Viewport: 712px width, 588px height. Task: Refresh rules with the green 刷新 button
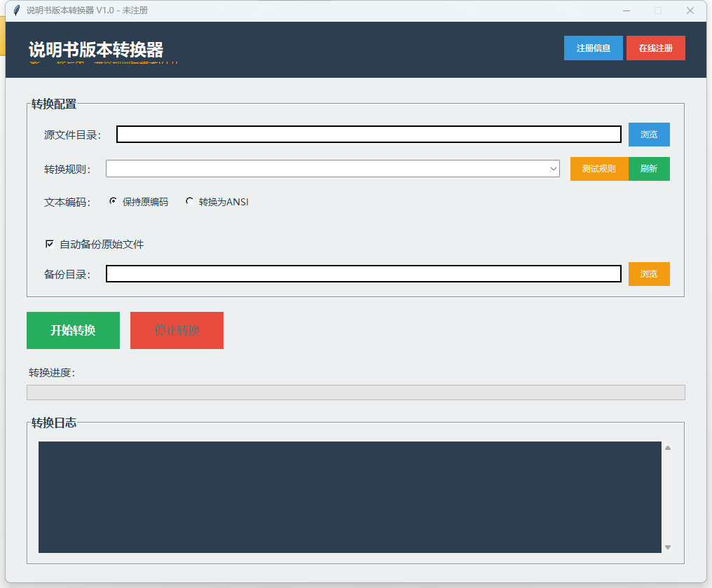click(x=648, y=169)
